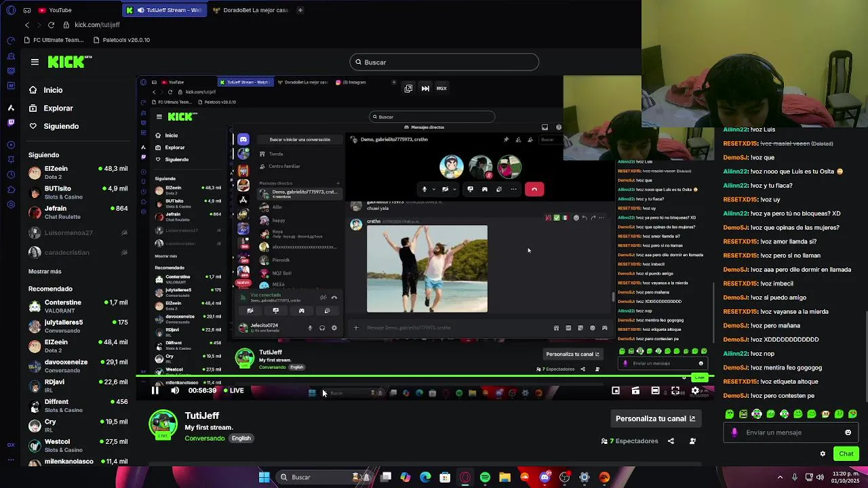Click the dancing beach GIF in stream
Viewport: 868px width, 488px height.
pyautogui.click(x=427, y=268)
